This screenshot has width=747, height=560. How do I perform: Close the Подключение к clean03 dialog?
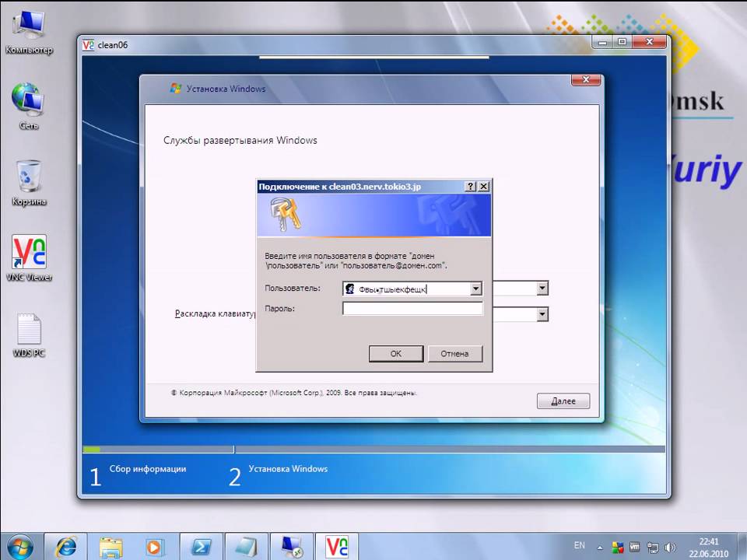click(483, 186)
